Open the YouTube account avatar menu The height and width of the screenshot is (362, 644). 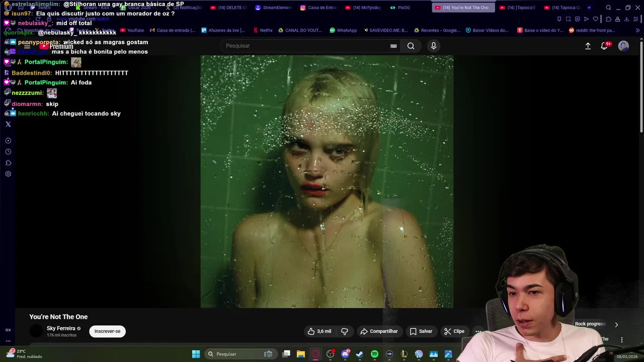point(623,46)
